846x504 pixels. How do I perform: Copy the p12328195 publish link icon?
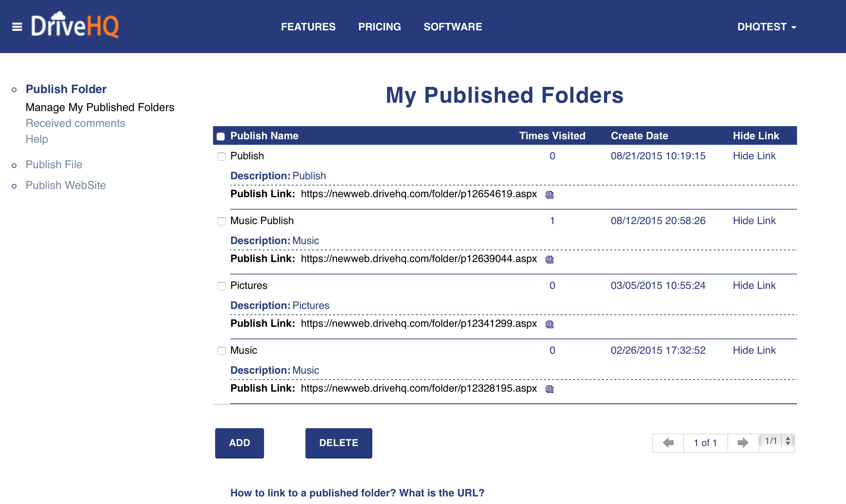pos(550,389)
